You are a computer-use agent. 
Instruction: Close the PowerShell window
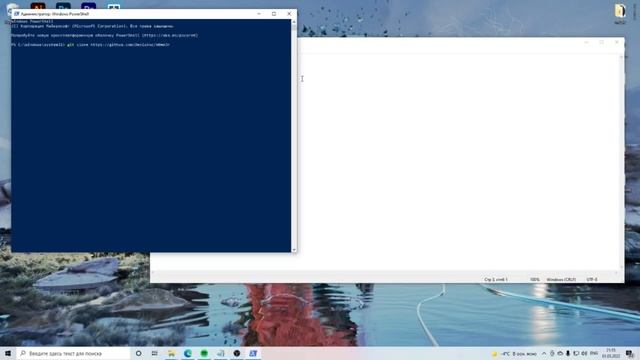click(289, 14)
